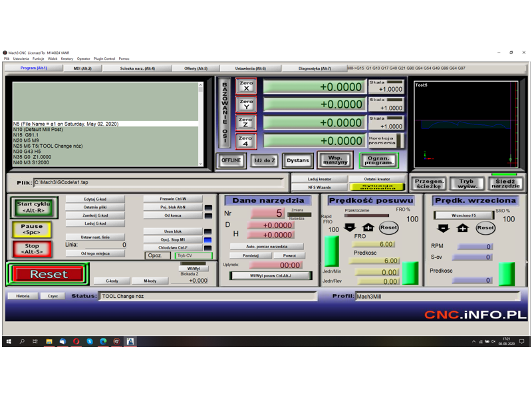Image resolution: width=532 pixels, height=399 pixels.
Task: Increase feed rate override with up arrow
Action: click(x=368, y=227)
